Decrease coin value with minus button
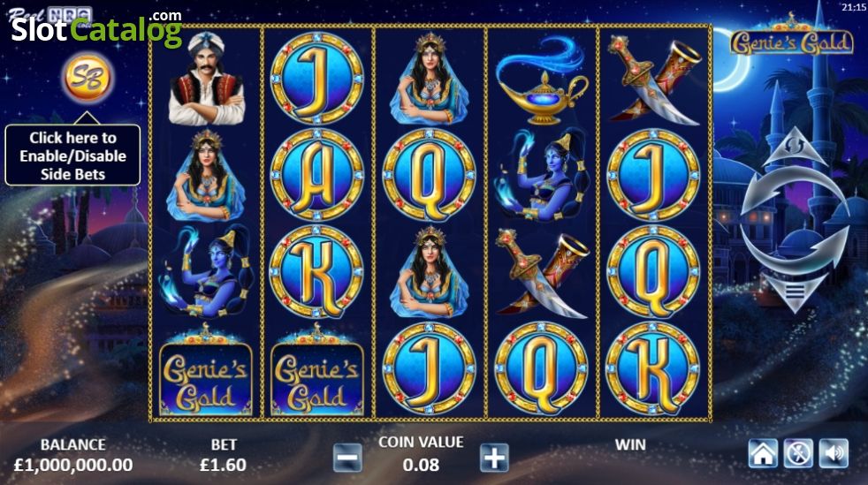 [348, 458]
